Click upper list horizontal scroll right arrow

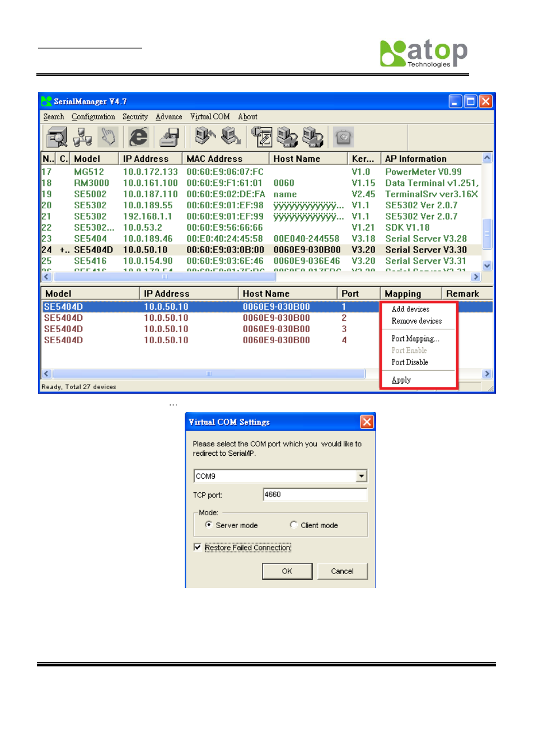click(476, 277)
